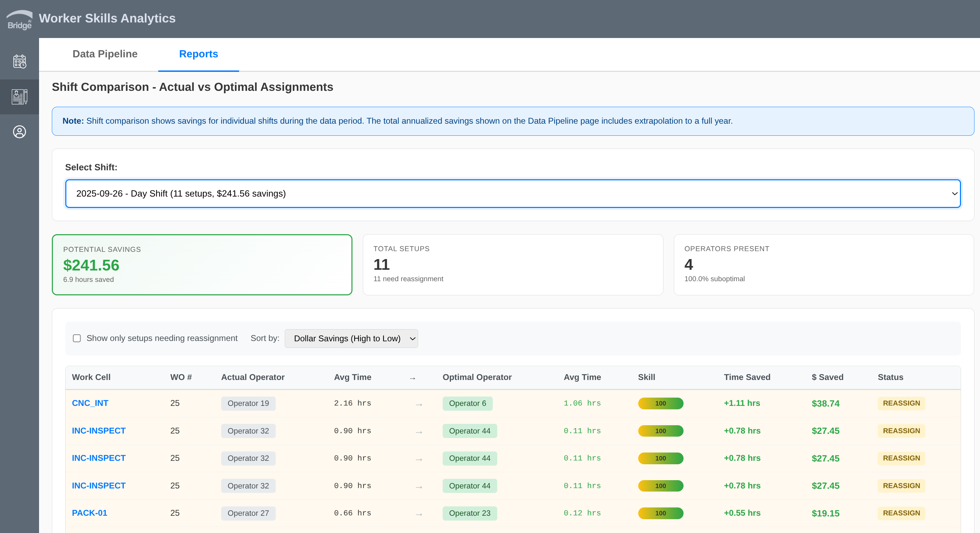Click the Worker Skills Analytics title

107,18
